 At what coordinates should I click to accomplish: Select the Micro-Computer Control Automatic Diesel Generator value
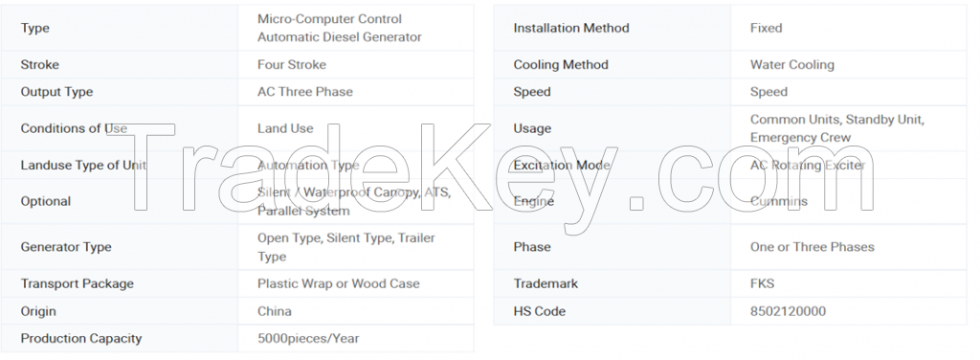[x=340, y=28]
